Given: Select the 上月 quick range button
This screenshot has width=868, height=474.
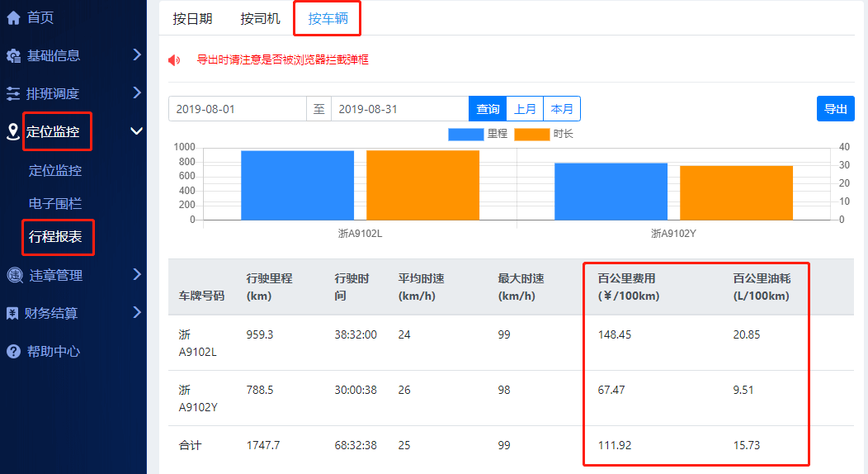Looking at the screenshot, I should click(525, 109).
